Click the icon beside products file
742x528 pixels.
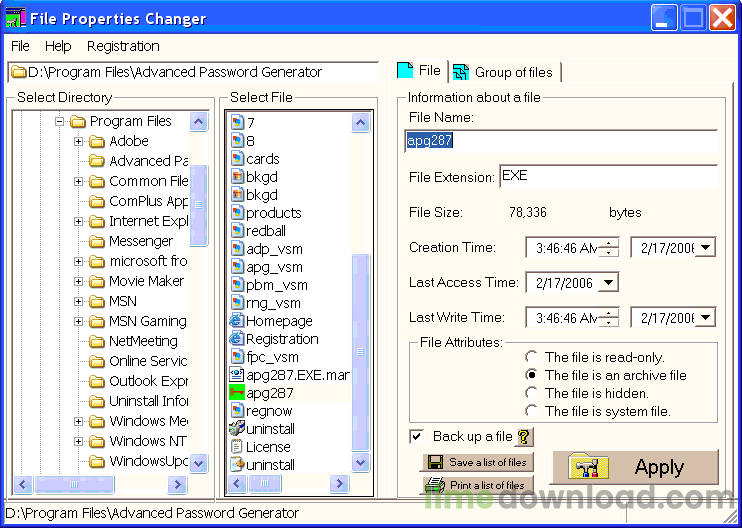(237, 213)
